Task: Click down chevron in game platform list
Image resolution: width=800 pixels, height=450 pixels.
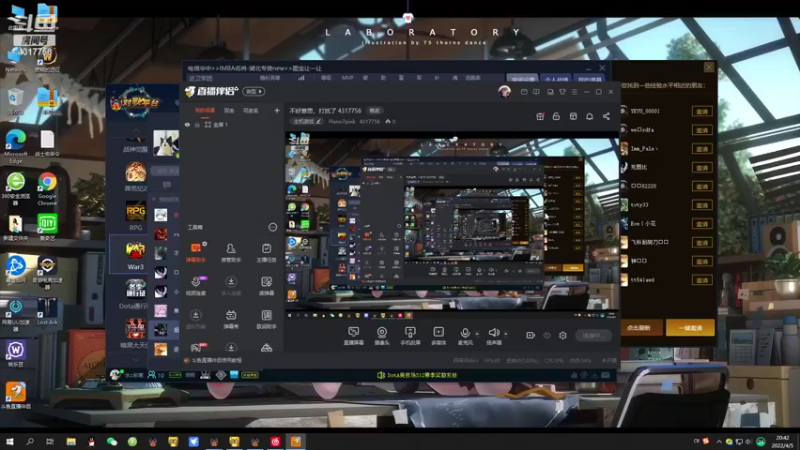Action: click(136, 359)
